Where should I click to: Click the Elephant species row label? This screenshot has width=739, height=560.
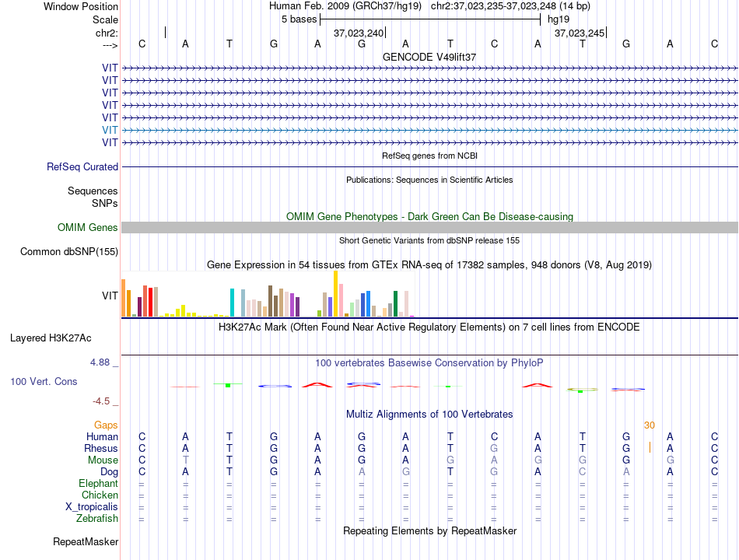pos(98,484)
